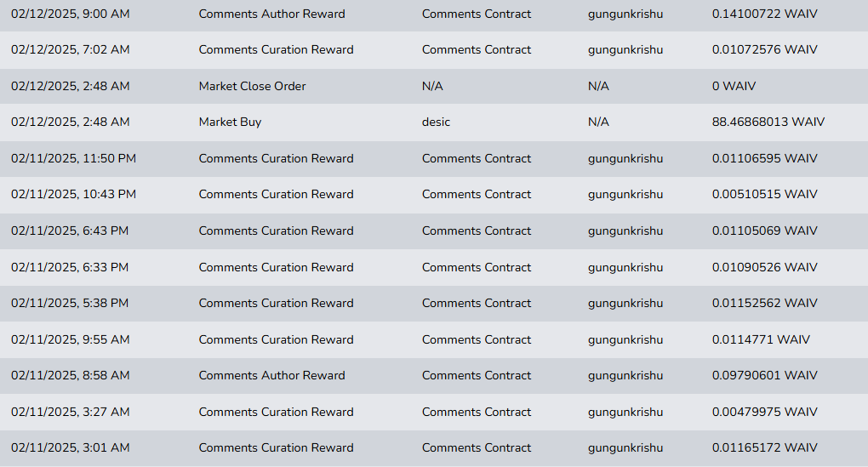Click gungunkrishu in the 5:38 PM row
The width and height of the screenshot is (868, 467).
click(625, 303)
